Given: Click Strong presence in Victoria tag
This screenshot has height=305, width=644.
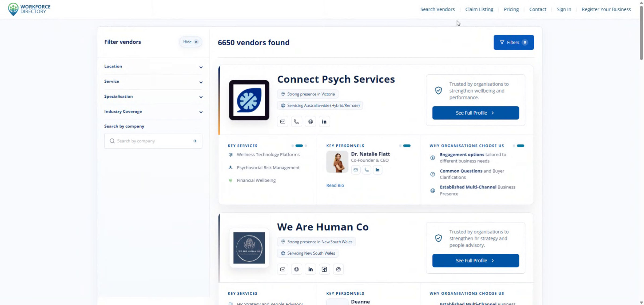Looking at the screenshot, I should [308, 94].
